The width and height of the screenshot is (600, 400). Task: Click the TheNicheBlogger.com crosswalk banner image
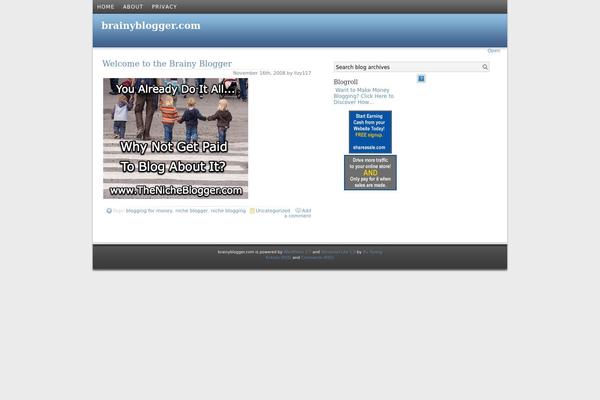pos(175,138)
